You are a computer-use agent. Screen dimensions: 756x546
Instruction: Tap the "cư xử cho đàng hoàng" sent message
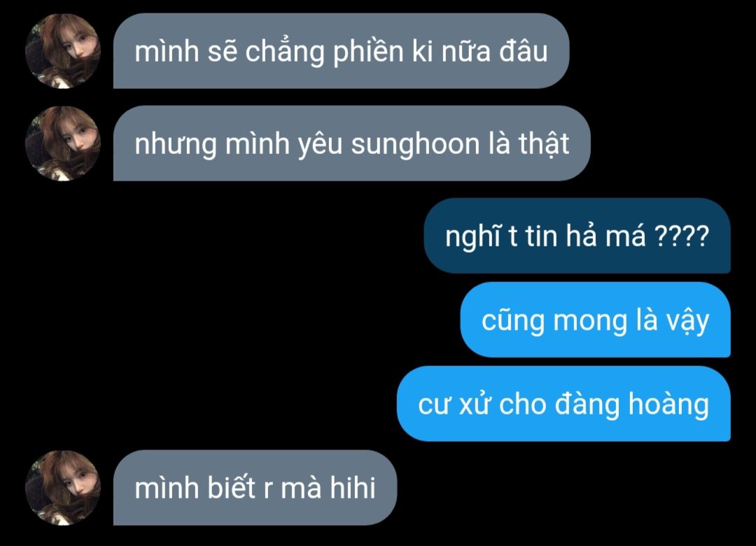(x=563, y=404)
